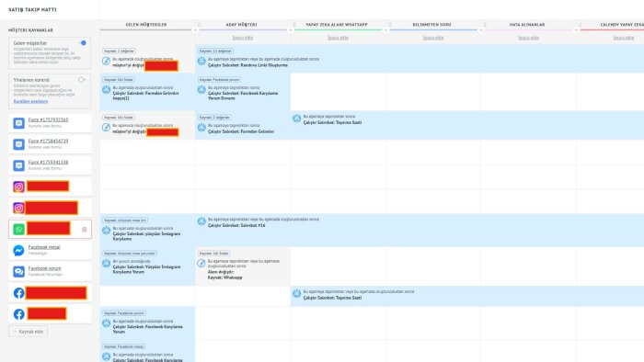Select the BİLİNMEYEN SORU stage header
Viewport: 644px width, 362px height.
432,25
